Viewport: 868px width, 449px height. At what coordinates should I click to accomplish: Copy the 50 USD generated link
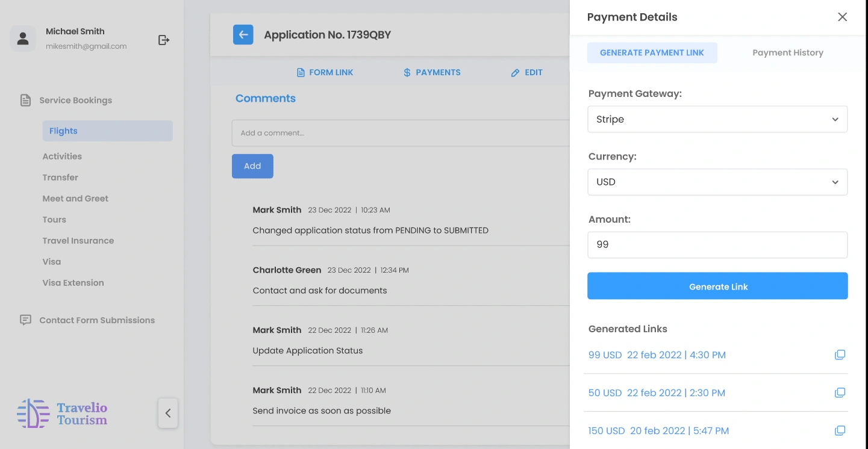click(x=840, y=393)
